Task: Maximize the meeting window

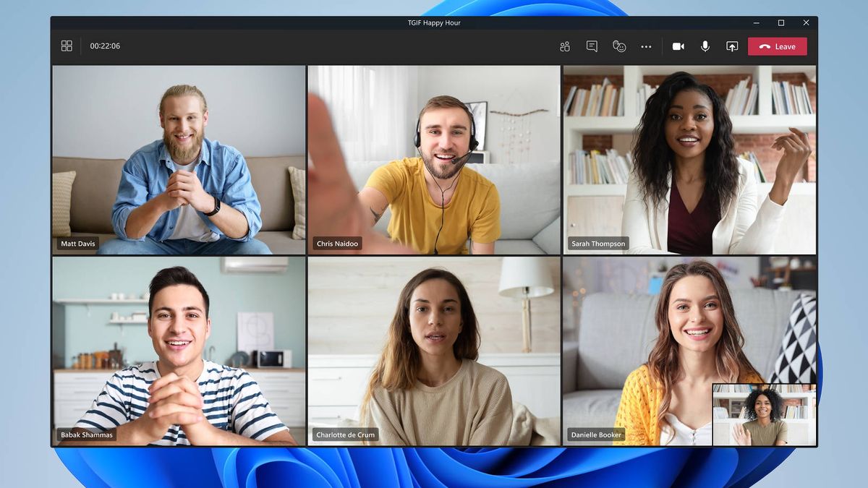Action: pyautogui.click(x=781, y=23)
